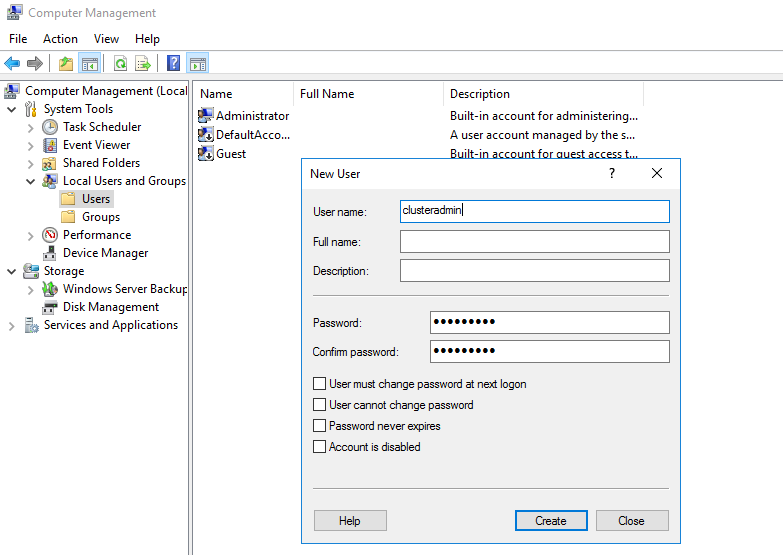This screenshot has width=783, height=555.
Task: Click into the Full name text field
Action: click(534, 242)
